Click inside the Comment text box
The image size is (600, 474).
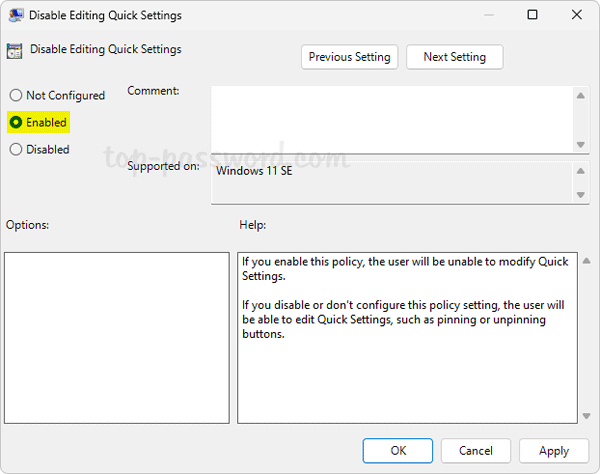pos(392,119)
